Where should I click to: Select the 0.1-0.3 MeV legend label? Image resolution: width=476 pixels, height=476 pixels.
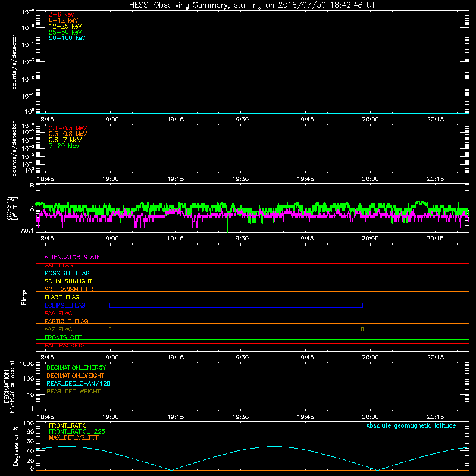click(68, 128)
